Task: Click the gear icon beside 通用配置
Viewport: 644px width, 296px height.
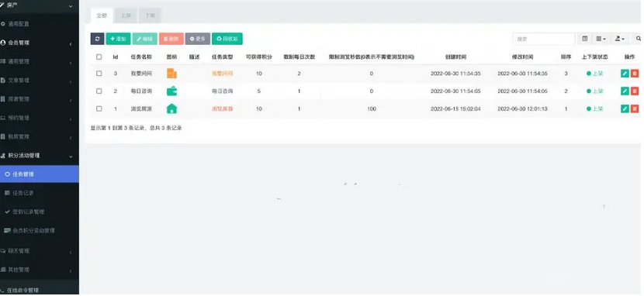Action: click(3, 24)
